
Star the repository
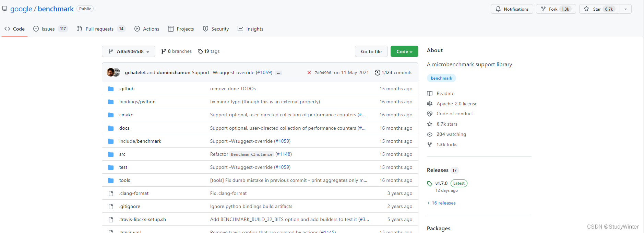click(x=599, y=9)
